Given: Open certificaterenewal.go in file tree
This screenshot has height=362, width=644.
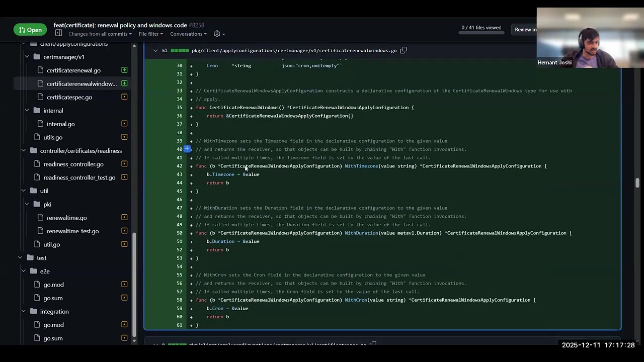Looking at the screenshot, I should point(73,70).
